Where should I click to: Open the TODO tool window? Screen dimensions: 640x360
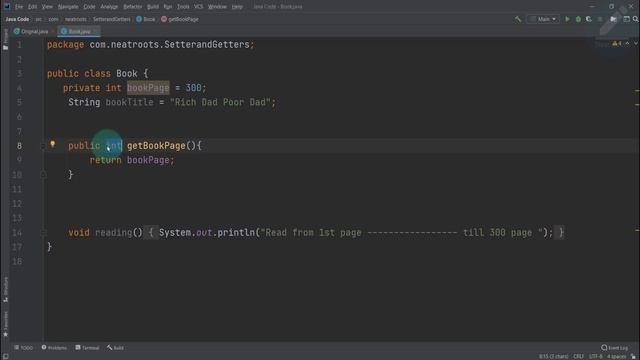point(24,348)
